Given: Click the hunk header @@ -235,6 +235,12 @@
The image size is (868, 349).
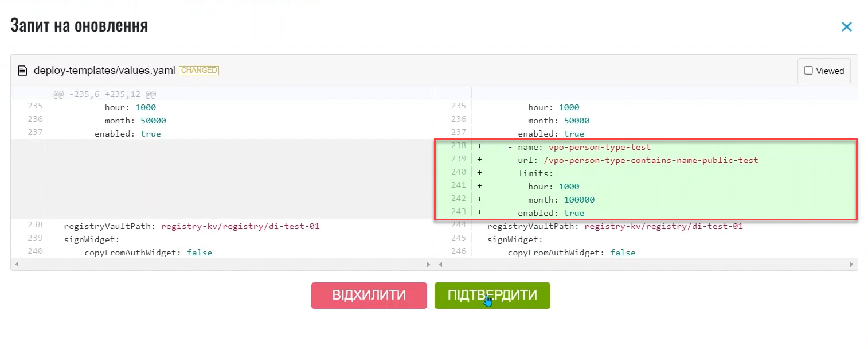Looking at the screenshot, I should pyautogui.click(x=105, y=94).
